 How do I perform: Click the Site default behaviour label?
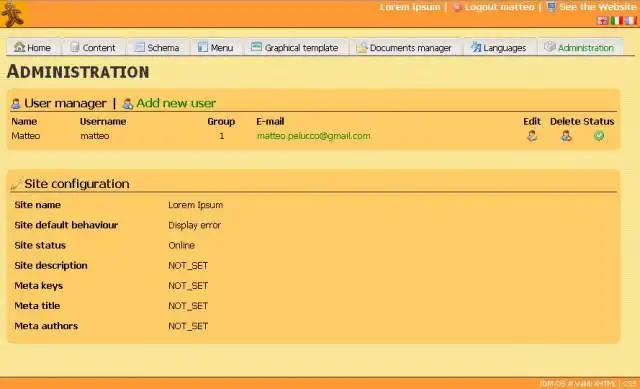(x=66, y=225)
